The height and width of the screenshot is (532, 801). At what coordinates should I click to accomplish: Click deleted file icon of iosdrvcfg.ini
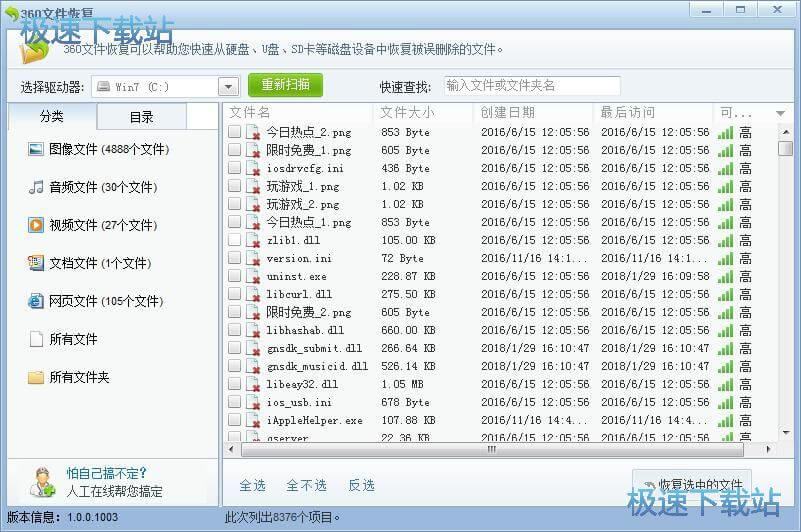[253, 168]
